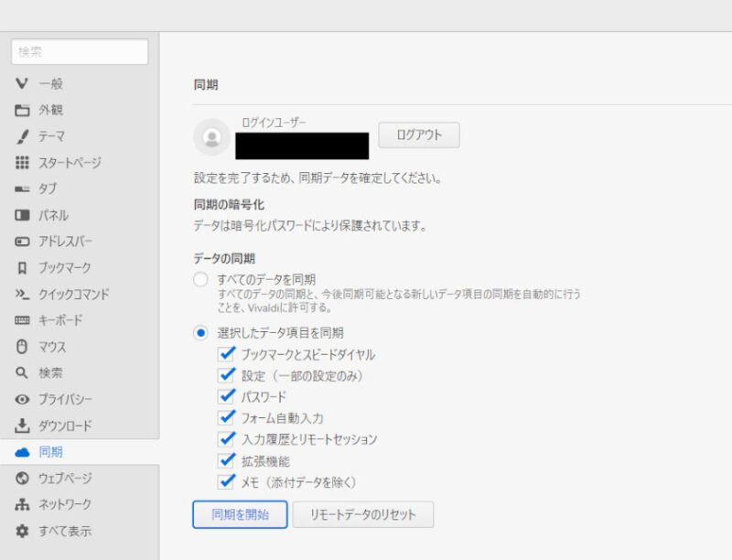Click the user avatar icon
This screenshot has height=560, width=732.
point(212,137)
